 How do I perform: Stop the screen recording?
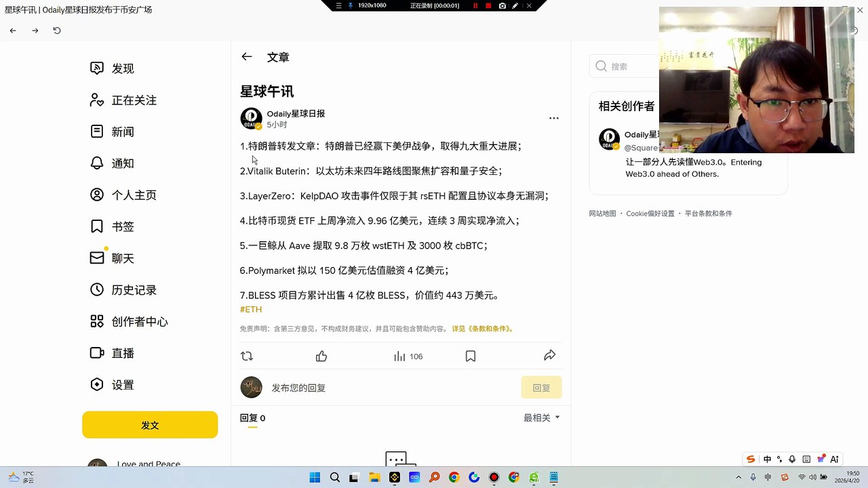pyautogui.click(x=488, y=5)
